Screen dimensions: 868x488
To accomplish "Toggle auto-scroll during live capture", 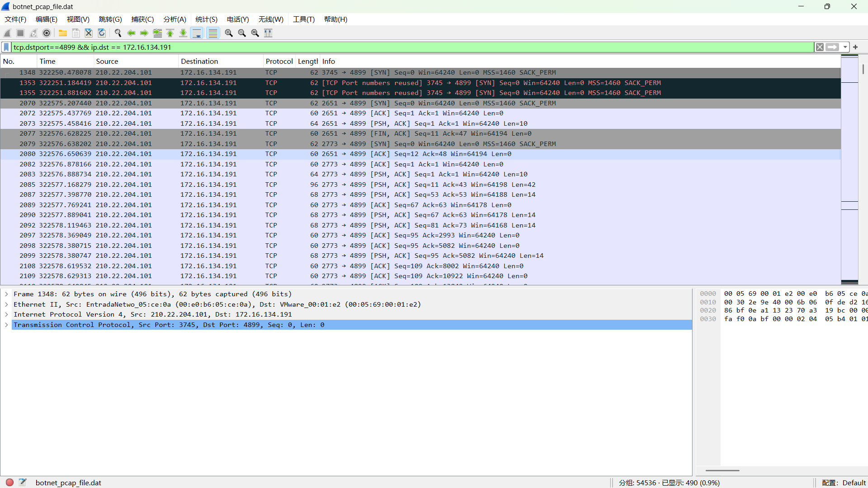I will pyautogui.click(x=197, y=33).
